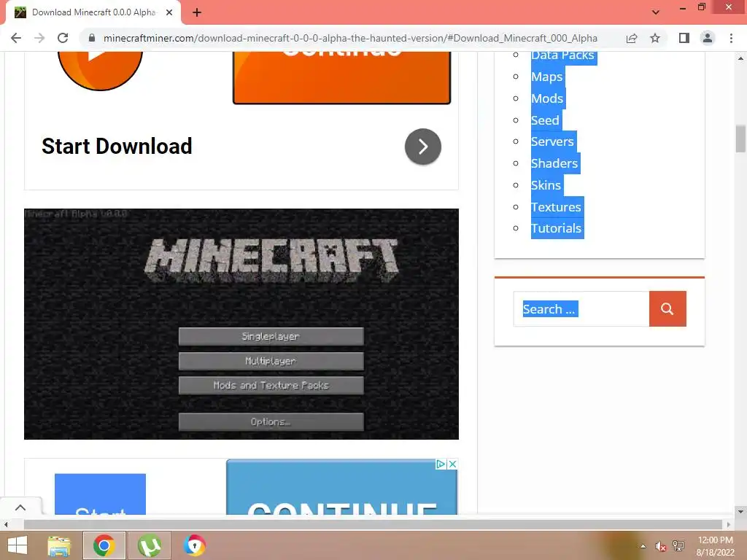
Task: Bookmark this page with the star
Action: point(655,38)
